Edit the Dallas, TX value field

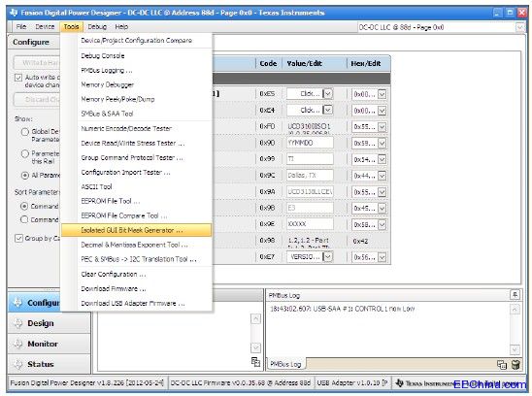(x=310, y=176)
